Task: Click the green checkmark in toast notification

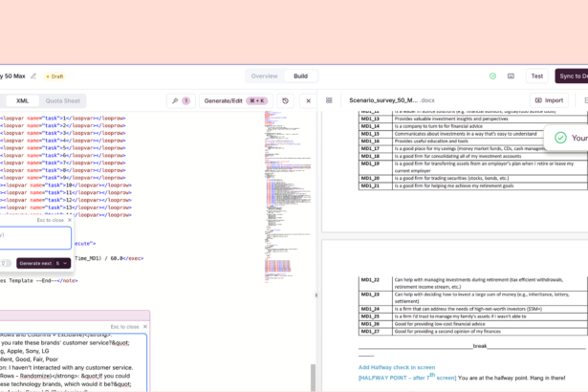Action: pyautogui.click(x=560, y=138)
